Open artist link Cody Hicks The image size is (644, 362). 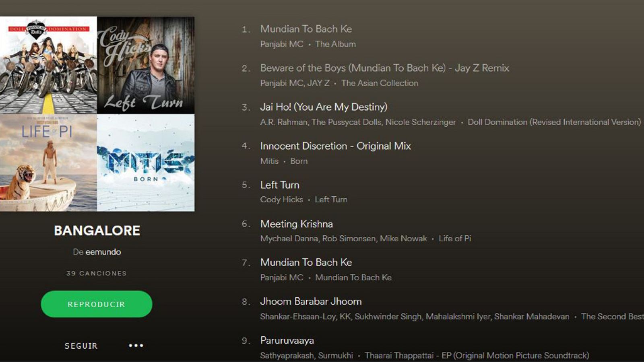coord(281,200)
